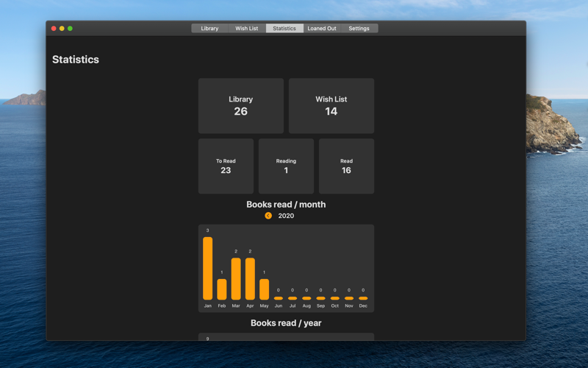Image resolution: width=588 pixels, height=368 pixels.
Task: Click the 2020 year label
Action: pos(286,216)
